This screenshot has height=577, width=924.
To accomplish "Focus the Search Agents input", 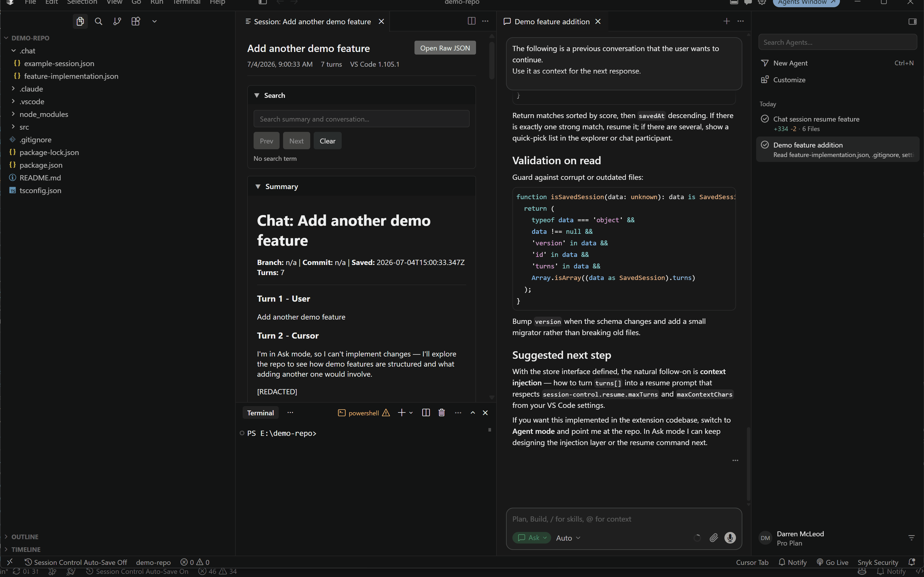I will coord(837,42).
